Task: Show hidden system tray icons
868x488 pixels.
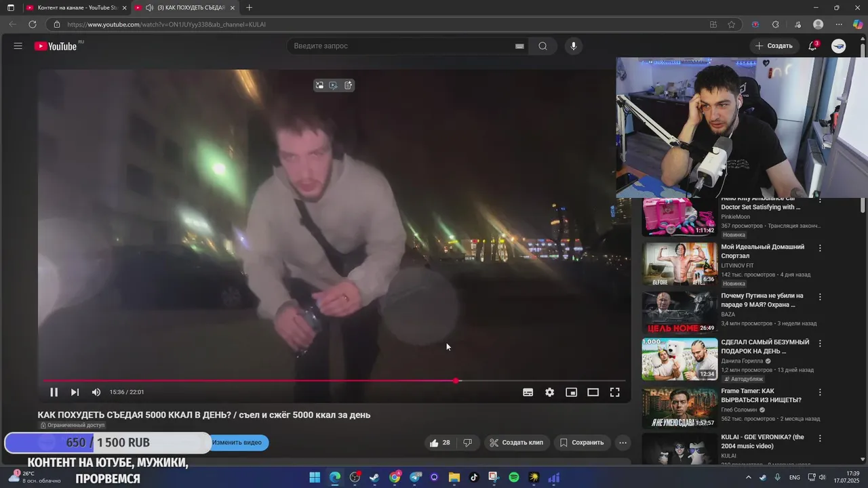Action: pyautogui.click(x=749, y=477)
